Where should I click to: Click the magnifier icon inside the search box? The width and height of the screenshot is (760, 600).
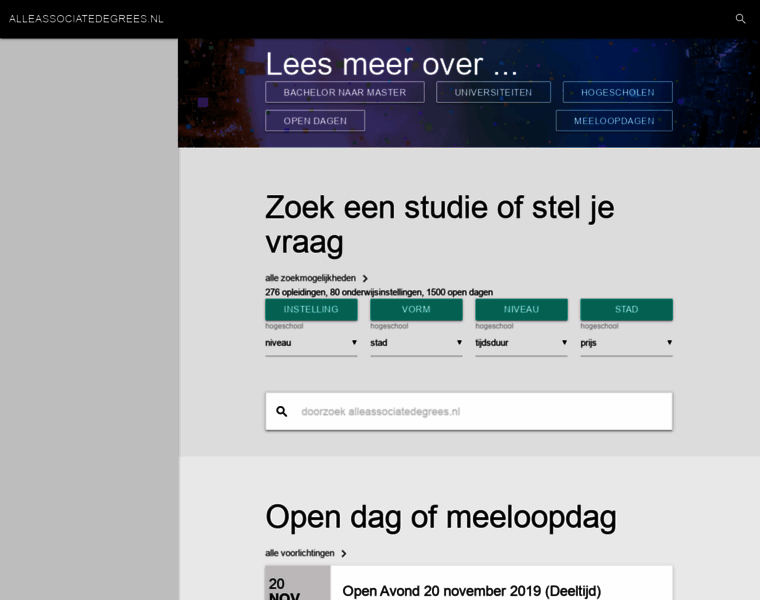282,411
